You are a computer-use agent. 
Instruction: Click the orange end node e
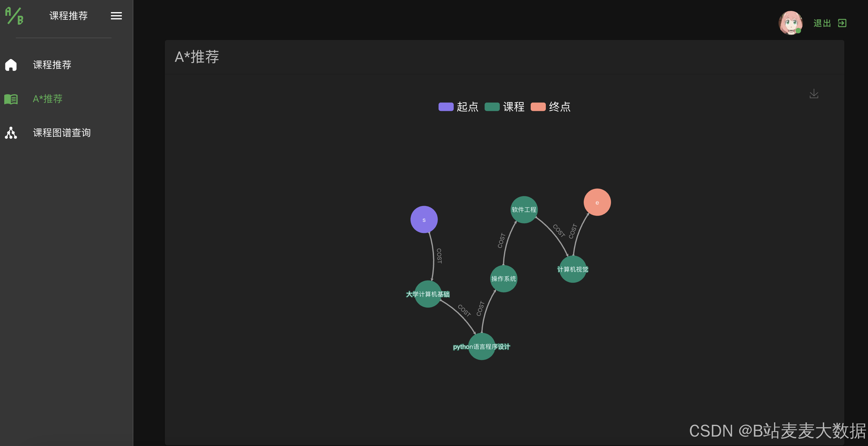597,202
